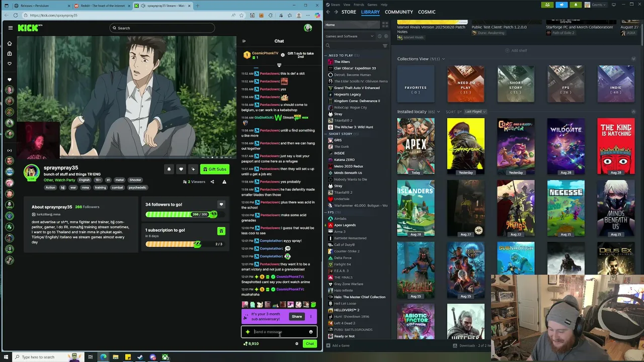
Task: Open Steam library advanced filter icon
Action: [x=385, y=46]
